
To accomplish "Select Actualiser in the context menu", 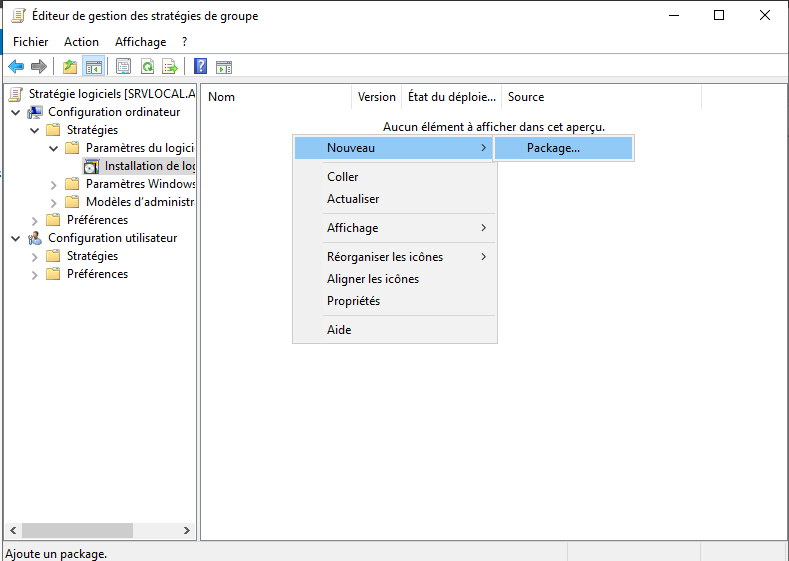I will (x=353, y=199).
